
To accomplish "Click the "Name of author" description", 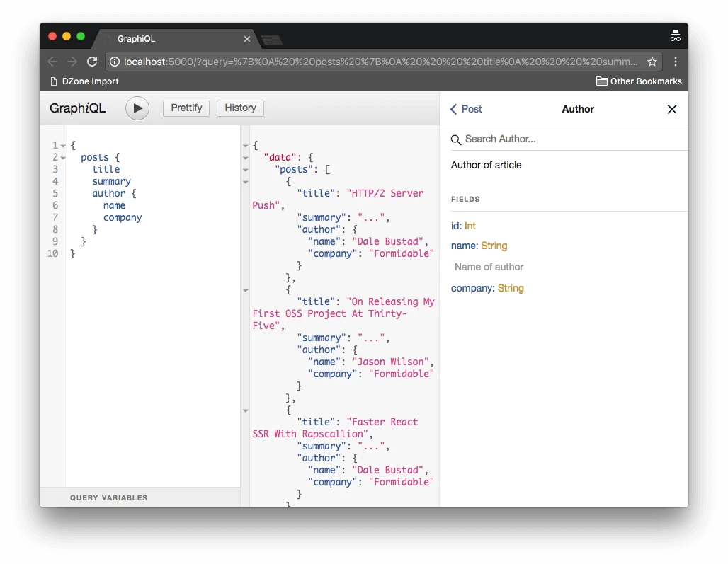I will 489,267.
